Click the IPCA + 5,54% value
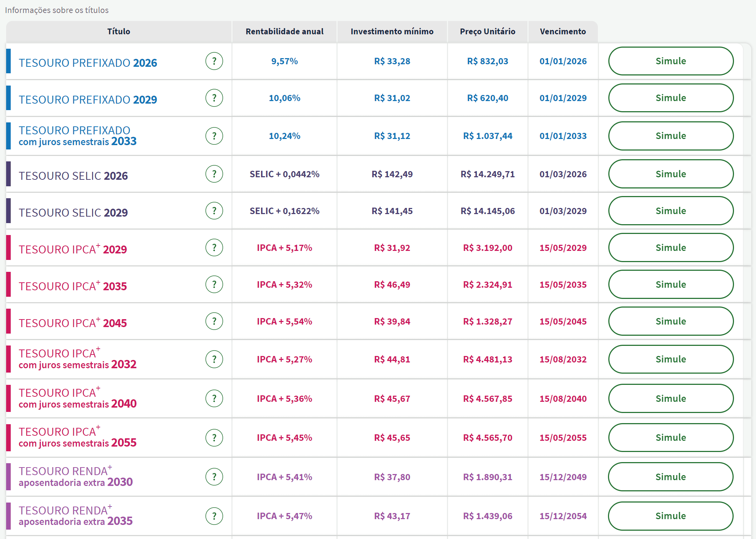This screenshot has width=756, height=539. pos(284,322)
